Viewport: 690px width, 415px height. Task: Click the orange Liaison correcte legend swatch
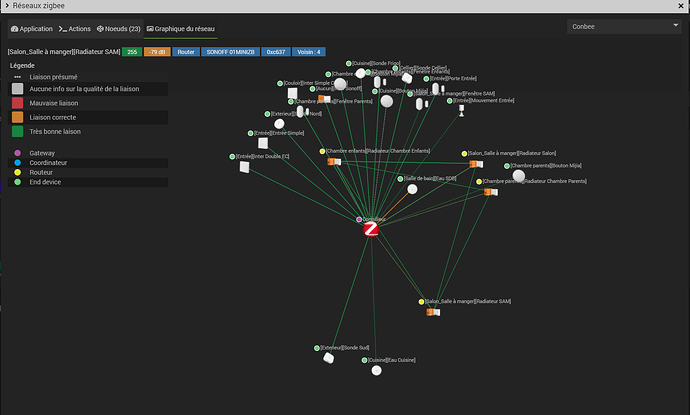[x=18, y=117]
